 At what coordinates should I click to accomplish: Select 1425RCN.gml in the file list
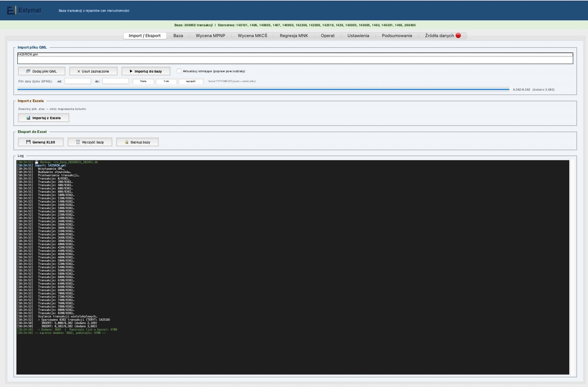pos(295,54)
